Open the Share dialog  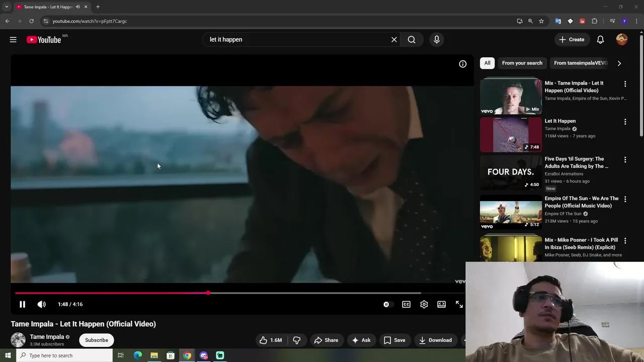(326, 340)
